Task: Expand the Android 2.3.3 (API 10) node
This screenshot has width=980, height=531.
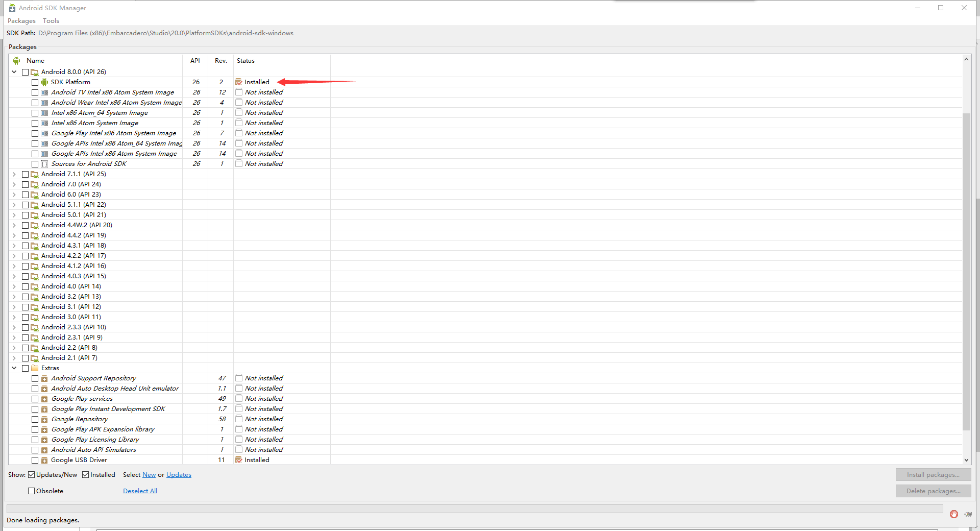Action: pos(14,327)
